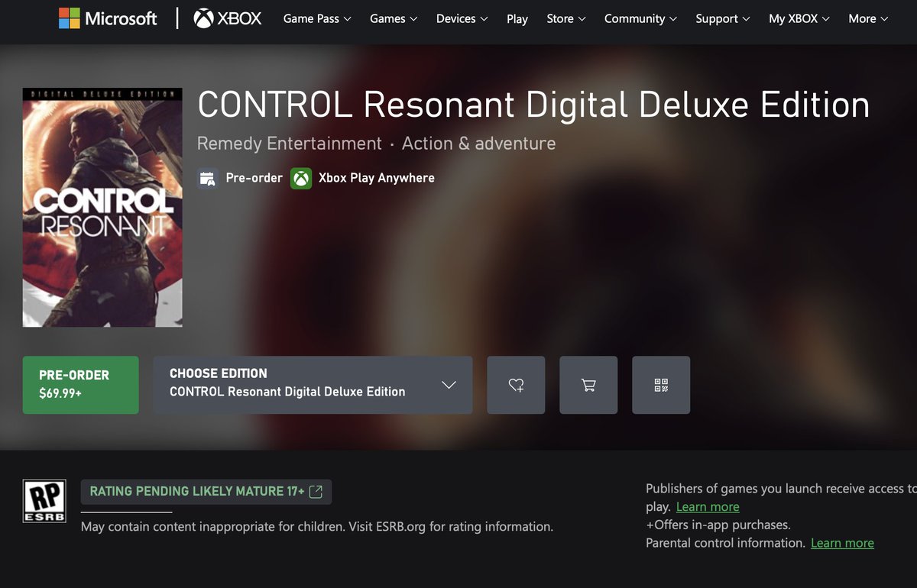Click the Xbox Play Anywhere label
This screenshot has height=588, width=917.
click(376, 178)
